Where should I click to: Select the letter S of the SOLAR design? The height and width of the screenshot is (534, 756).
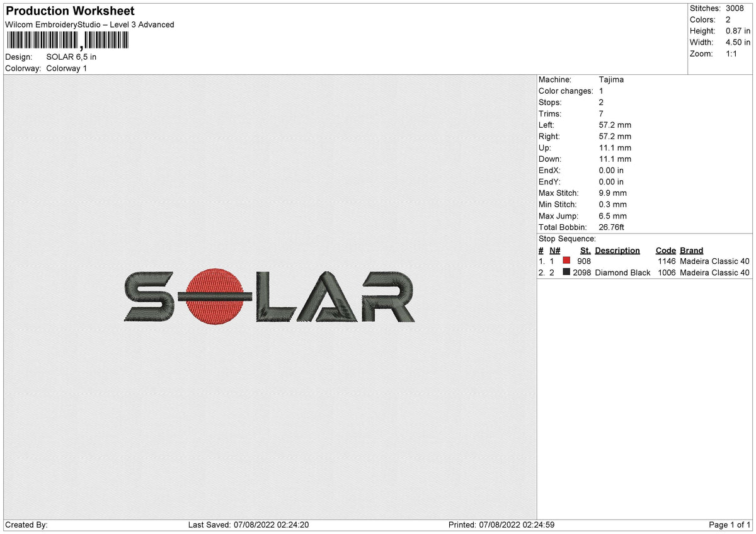point(148,296)
